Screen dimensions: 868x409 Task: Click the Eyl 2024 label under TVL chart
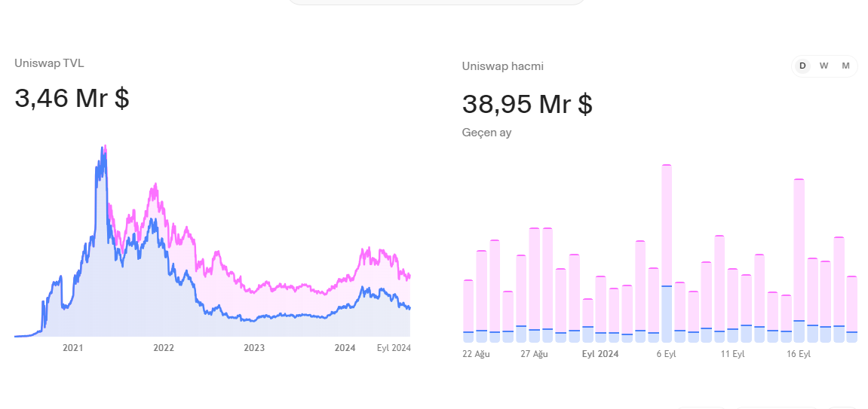[394, 348]
